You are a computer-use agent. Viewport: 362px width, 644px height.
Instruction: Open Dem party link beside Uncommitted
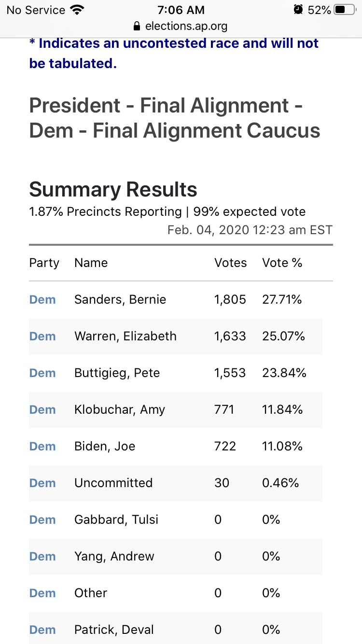pos(42,483)
